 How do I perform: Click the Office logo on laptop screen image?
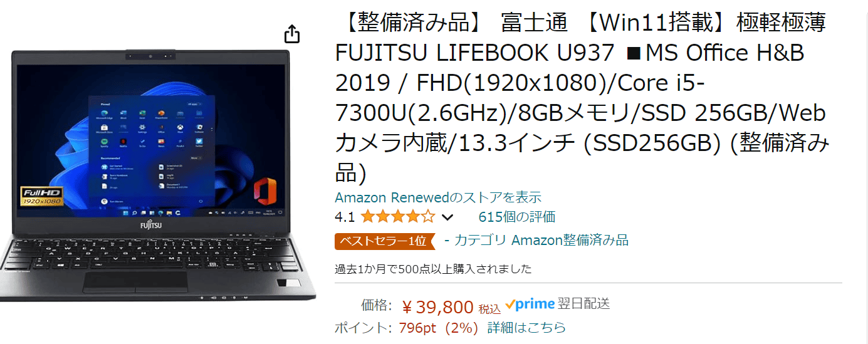pos(266,189)
